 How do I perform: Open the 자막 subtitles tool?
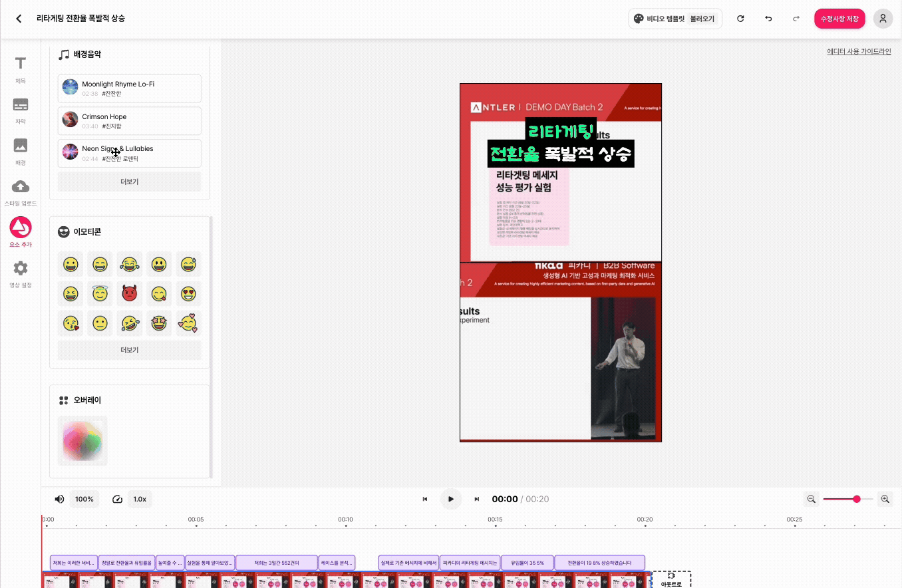pyautogui.click(x=21, y=110)
